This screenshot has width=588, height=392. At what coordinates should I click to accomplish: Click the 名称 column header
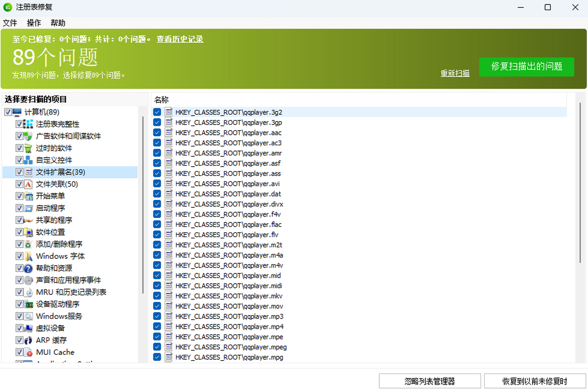(x=162, y=99)
